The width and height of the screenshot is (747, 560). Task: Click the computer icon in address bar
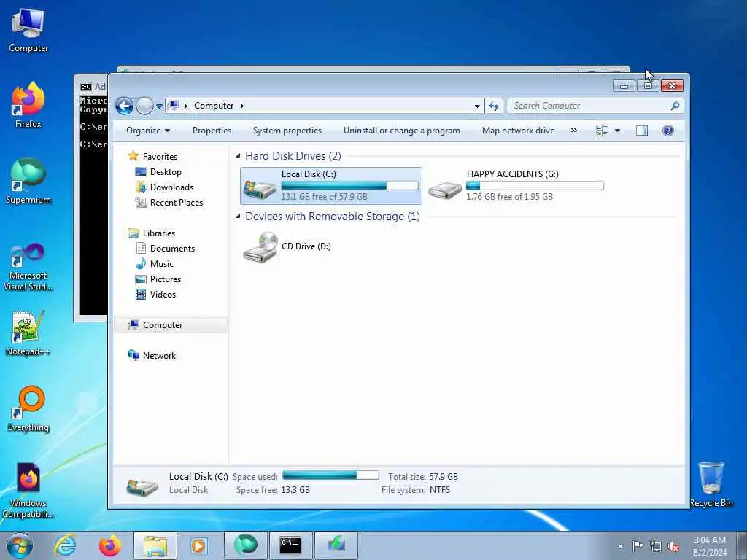pyautogui.click(x=174, y=105)
